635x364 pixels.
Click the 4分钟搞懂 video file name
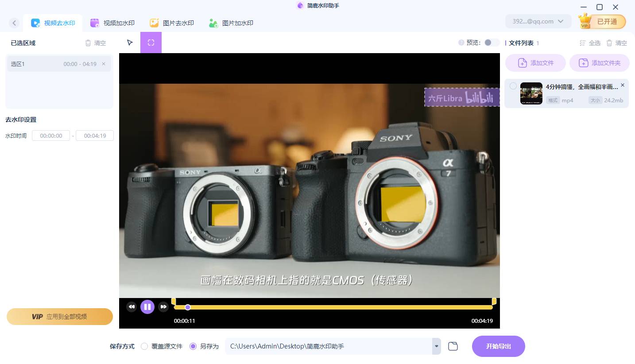click(582, 87)
